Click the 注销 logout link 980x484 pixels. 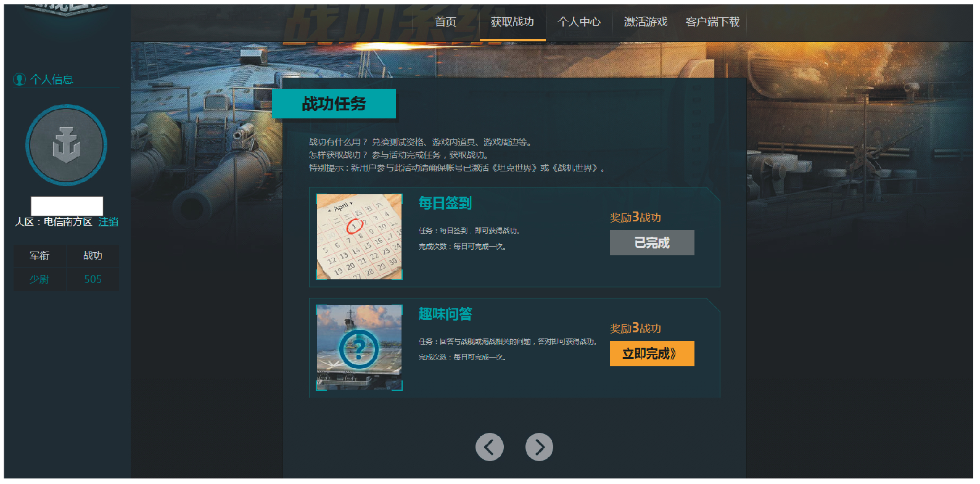pyautogui.click(x=109, y=222)
